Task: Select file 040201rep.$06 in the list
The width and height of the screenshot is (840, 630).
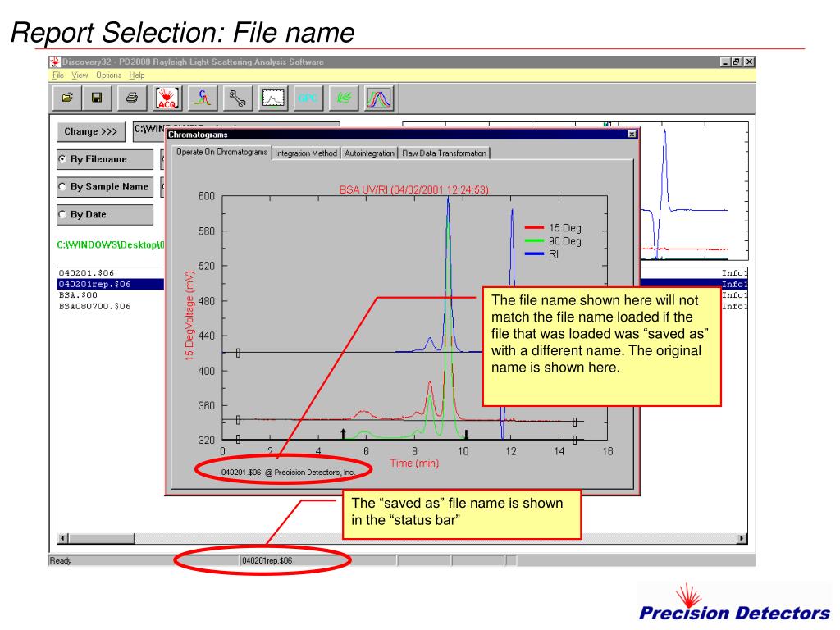Action: pyautogui.click(x=111, y=284)
